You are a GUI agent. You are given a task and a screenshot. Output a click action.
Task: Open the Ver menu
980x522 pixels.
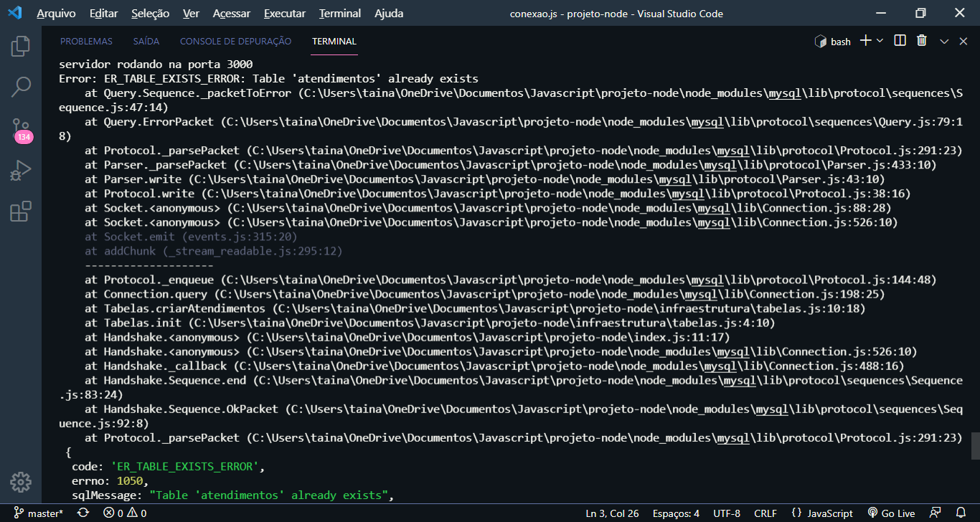pyautogui.click(x=192, y=13)
